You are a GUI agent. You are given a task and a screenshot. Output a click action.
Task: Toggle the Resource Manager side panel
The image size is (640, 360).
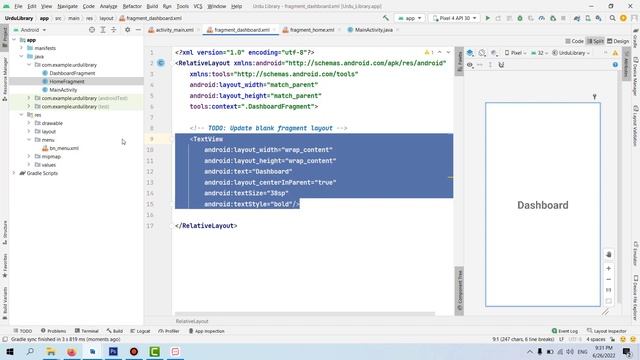click(4, 79)
